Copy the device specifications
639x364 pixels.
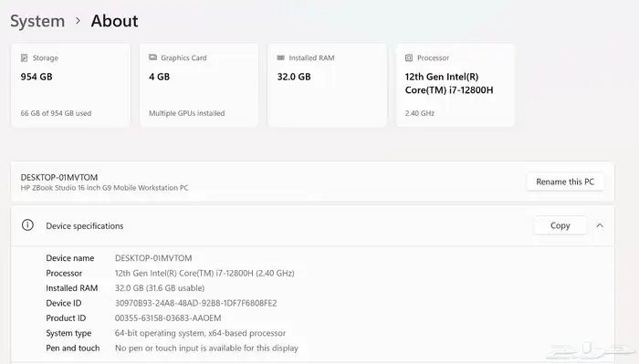(560, 225)
